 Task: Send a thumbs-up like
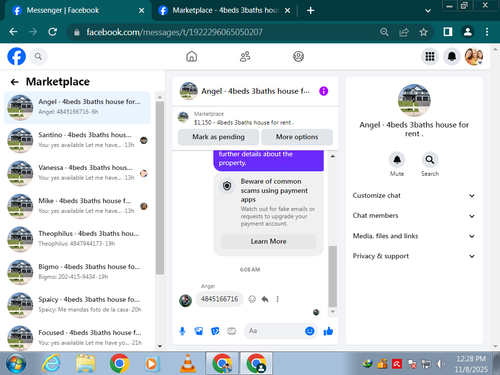(328, 331)
